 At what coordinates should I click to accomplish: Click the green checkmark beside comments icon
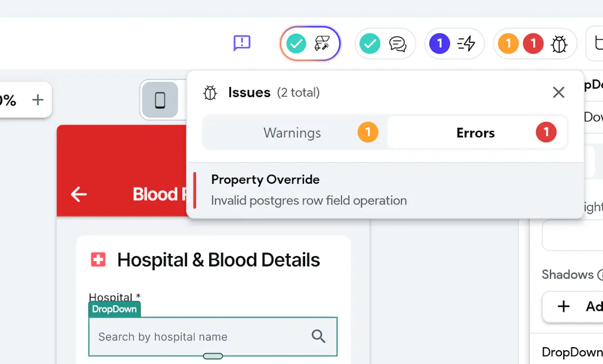point(370,43)
